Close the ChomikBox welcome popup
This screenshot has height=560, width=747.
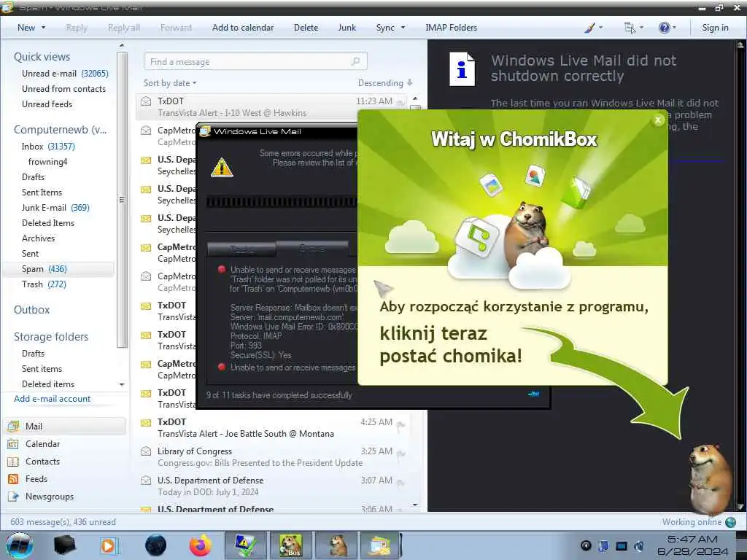[x=658, y=120]
